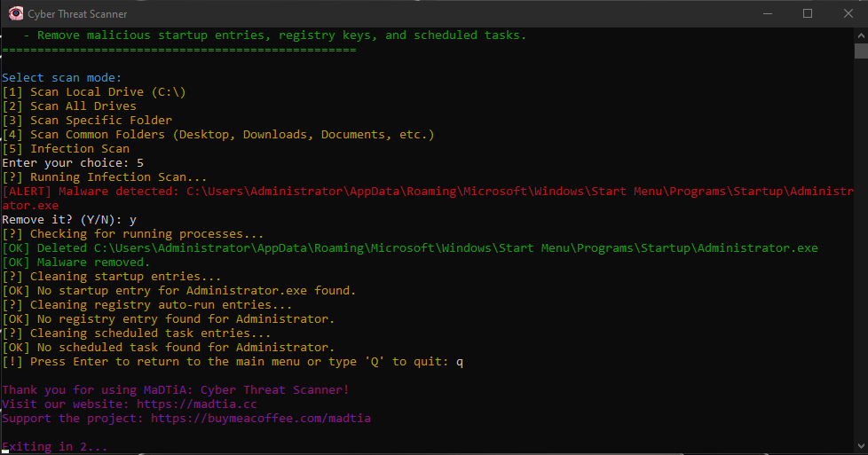Open the buymeacoffee.com/madtia support link
868x455 pixels.
click(261, 419)
